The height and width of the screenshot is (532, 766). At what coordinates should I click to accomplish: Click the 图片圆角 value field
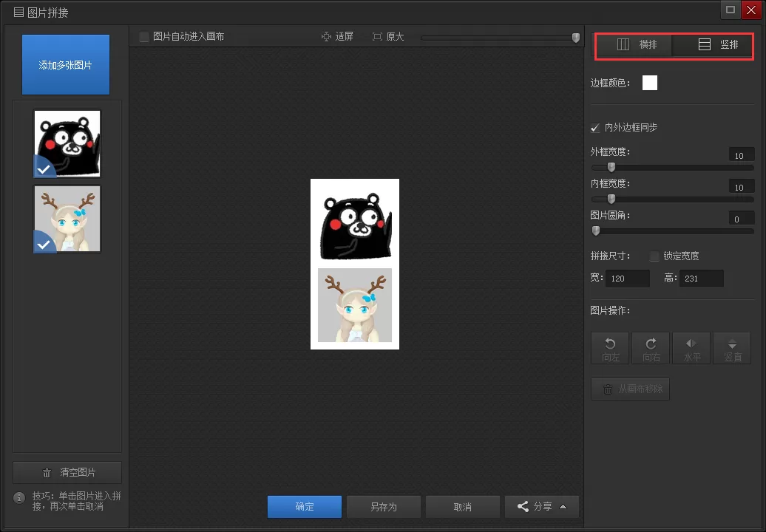pos(742,219)
